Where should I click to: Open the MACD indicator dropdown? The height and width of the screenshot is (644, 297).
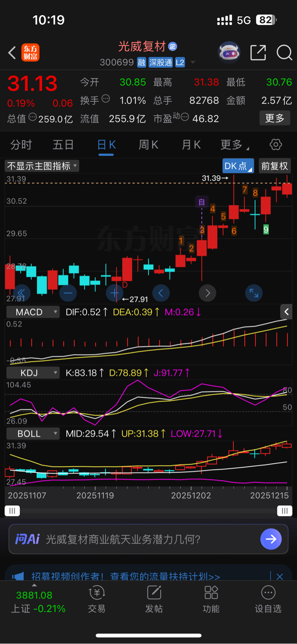33,312
